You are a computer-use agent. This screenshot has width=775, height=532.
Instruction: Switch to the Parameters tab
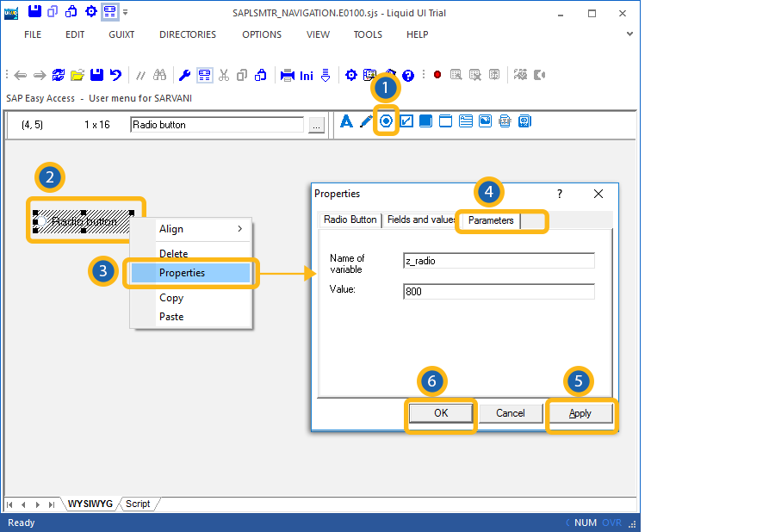pyautogui.click(x=491, y=220)
